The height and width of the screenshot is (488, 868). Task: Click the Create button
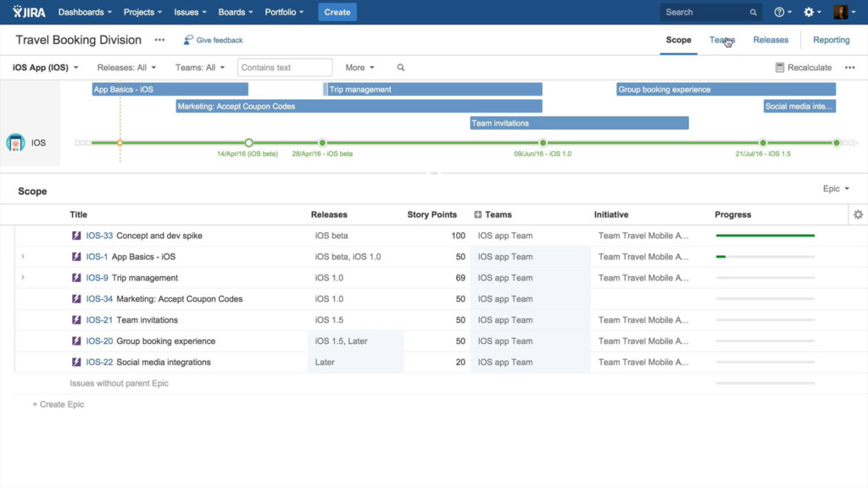coord(337,12)
